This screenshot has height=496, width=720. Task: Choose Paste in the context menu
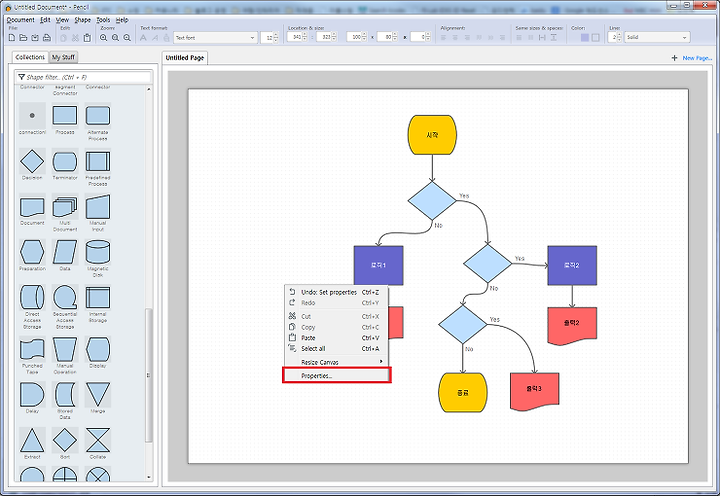point(337,338)
